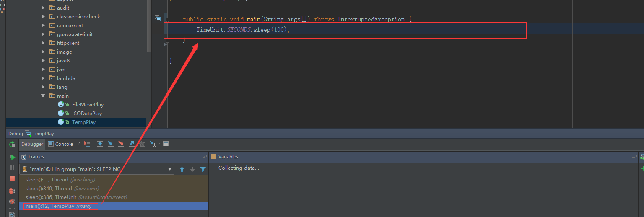Select the previous frame with up arrow
644x217 pixels.
coord(182,169)
